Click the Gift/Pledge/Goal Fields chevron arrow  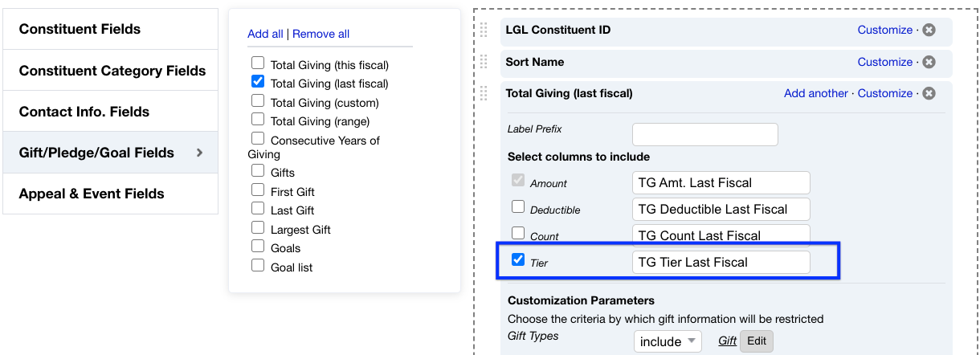pos(200,153)
